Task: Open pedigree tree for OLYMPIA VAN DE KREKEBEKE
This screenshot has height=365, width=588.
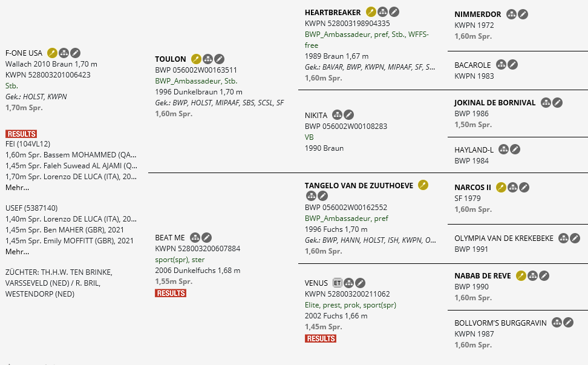Action: coord(564,238)
